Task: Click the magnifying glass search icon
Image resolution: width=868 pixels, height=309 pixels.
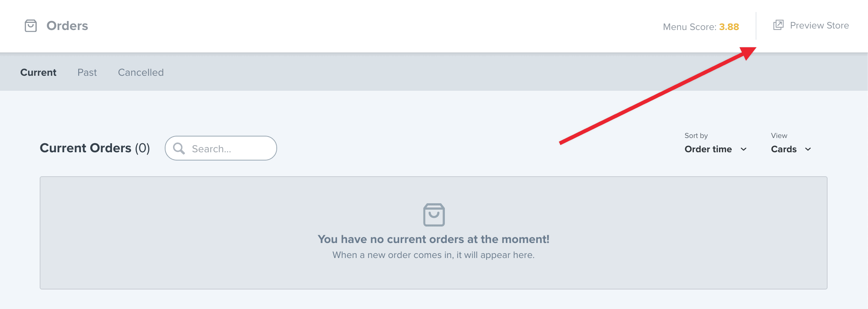Action: [179, 148]
